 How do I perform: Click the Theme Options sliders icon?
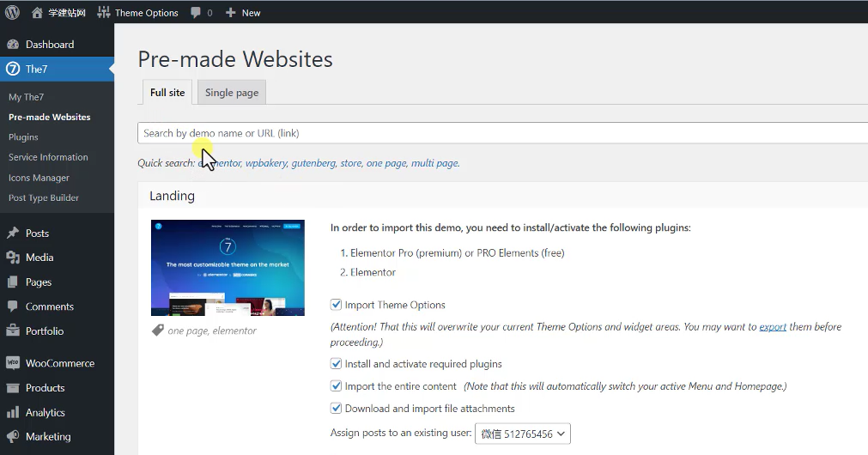coord(104,12)
